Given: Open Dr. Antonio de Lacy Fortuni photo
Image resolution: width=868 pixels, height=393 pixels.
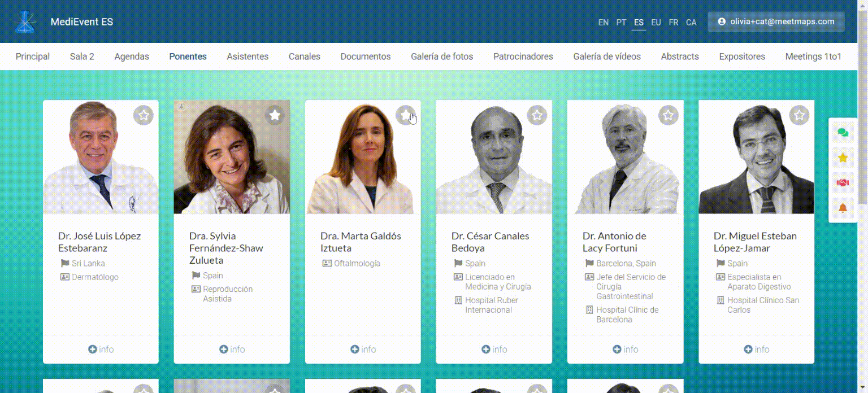Looking at the screenshot, I should pos(625,158).
